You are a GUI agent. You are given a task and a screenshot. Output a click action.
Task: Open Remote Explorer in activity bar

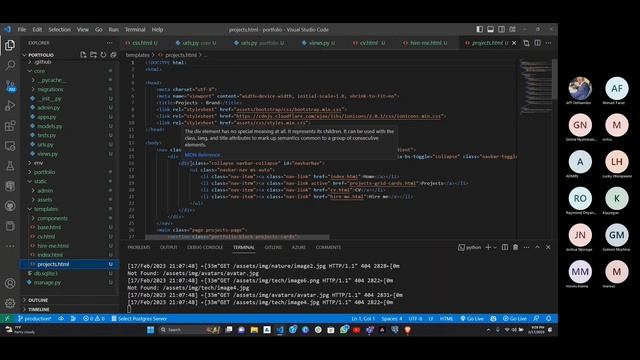[10, 146]
